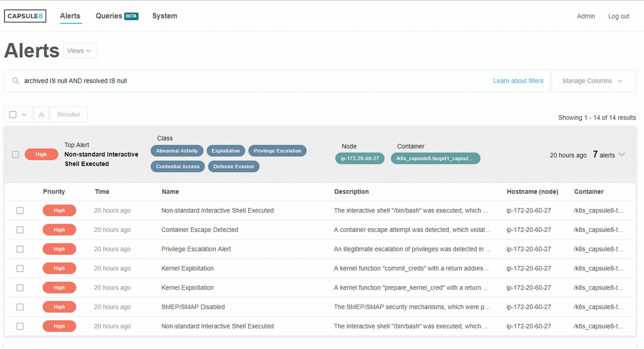The image size is (644, 349).
Task: Click the download alerts icon
Action: [41, 114]
